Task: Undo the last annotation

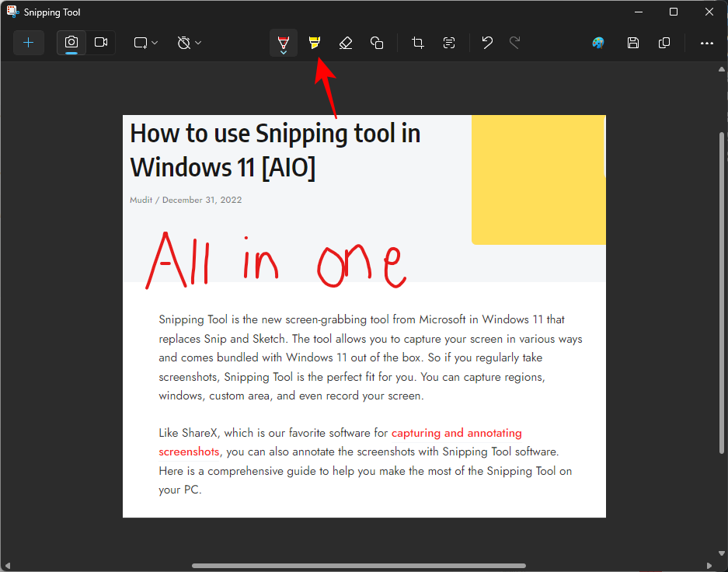Action: [x=487, y=43]
